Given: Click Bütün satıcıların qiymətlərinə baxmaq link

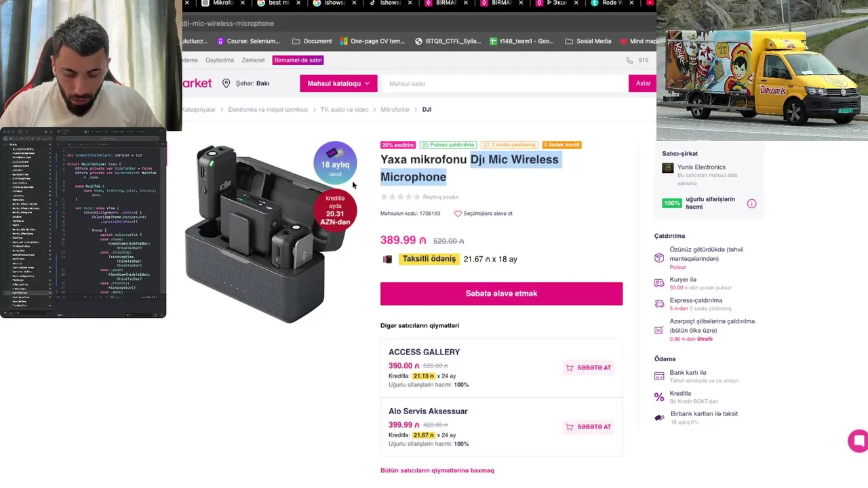Looking at the screenshot, I should [437, 470].
